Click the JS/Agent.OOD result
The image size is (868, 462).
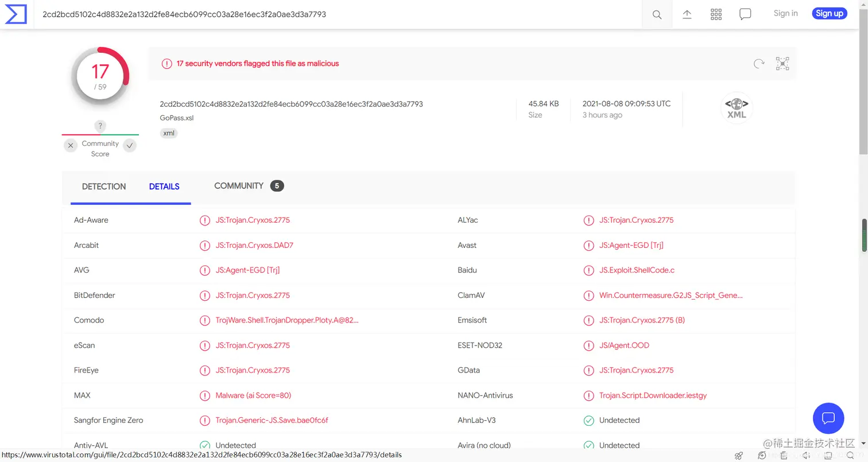pyautogui.click(x=624, y=345)
